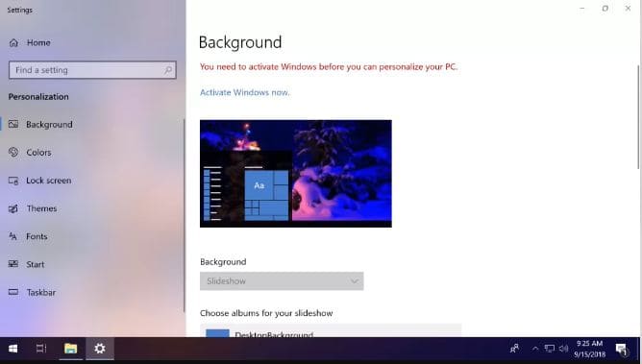Click into the Find a setting box

pyautogui.click(x=92, y=70)
